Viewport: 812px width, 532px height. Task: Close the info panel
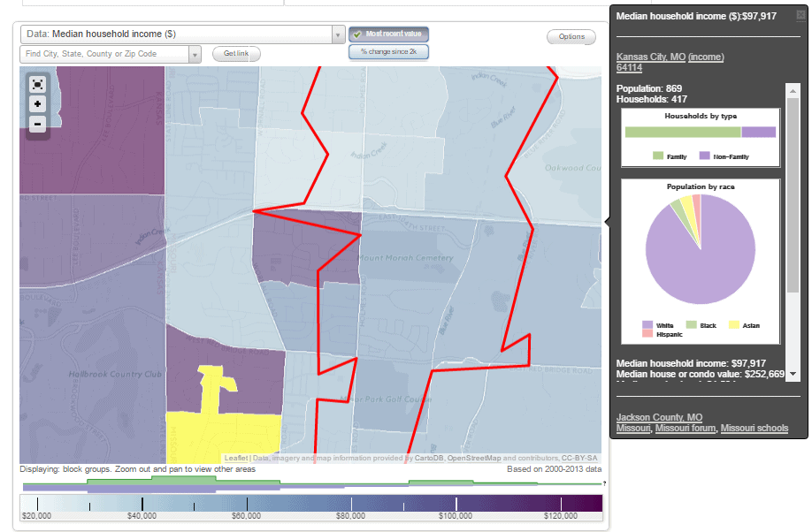801,15
